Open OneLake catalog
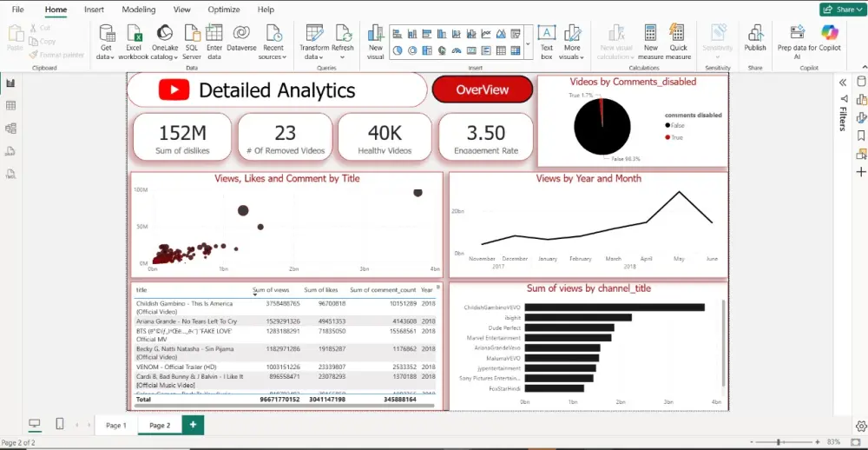Image resolution: width=868 pixels, height=450 pixels. point(164,42)
